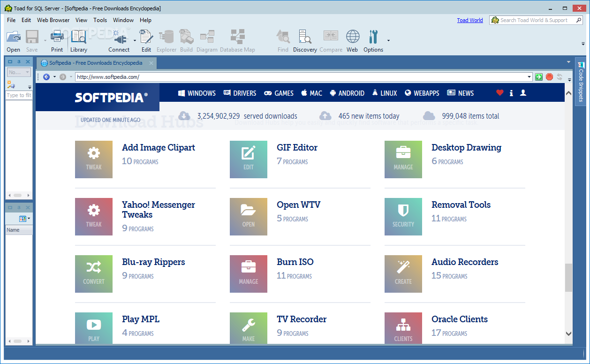Open the Tools menu

coord(100,20)
